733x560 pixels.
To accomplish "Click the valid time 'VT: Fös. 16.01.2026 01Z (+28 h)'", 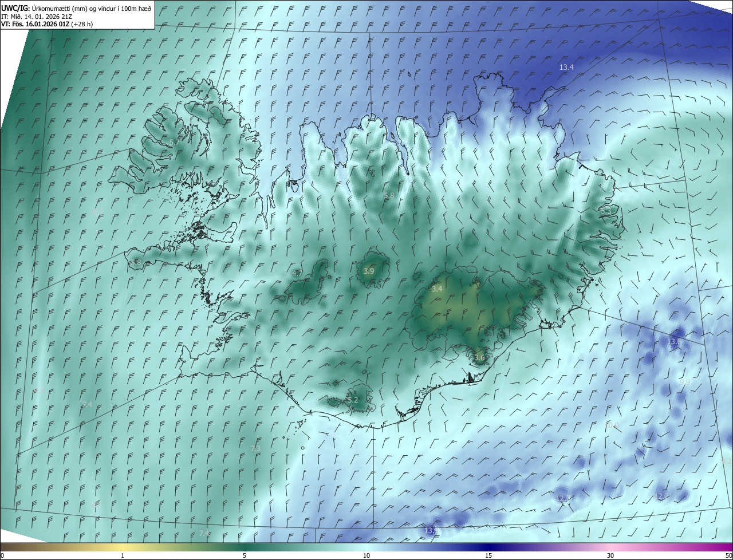I will [x=47, y=24].
